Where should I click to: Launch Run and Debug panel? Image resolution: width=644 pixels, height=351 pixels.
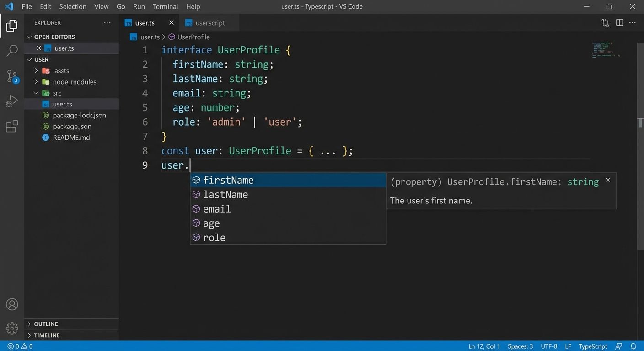click(x=12, y=101)
